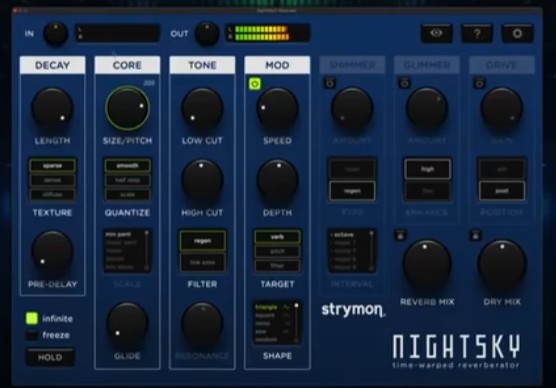Viewport: 556px width, 388px height.
Task: Click the Interval list scrollbar
Action: tap(371, 250)
